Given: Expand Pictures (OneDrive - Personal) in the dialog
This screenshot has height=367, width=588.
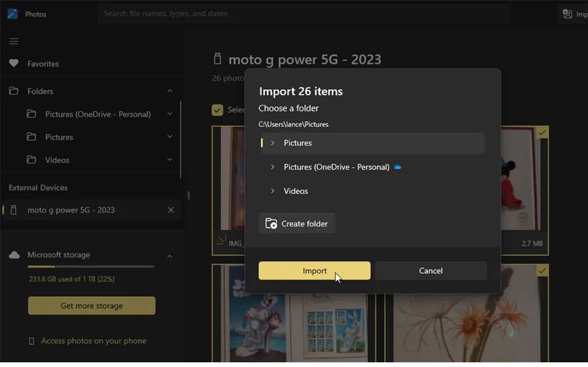Looking at the screenshot, I should (273, 167).
